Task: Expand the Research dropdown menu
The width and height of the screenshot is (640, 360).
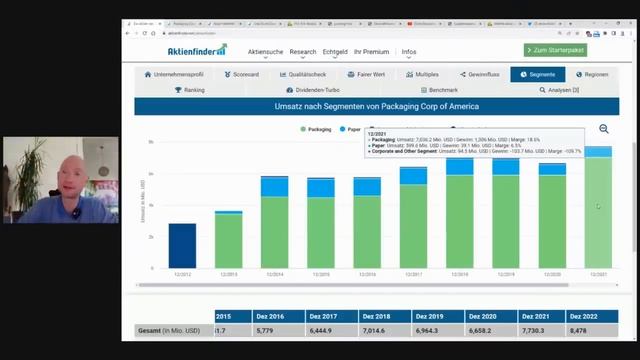Action: pos(303,52)
